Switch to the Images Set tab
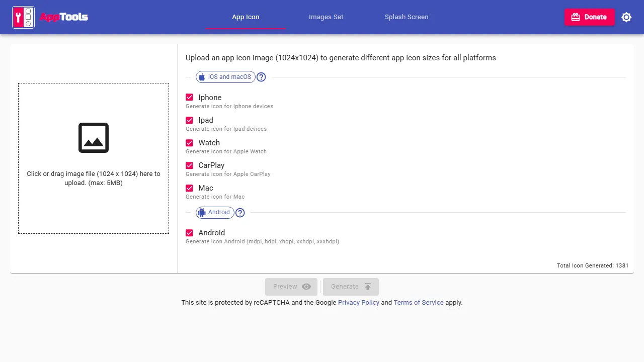Screen dimensions: 644x362 [326, 17]
